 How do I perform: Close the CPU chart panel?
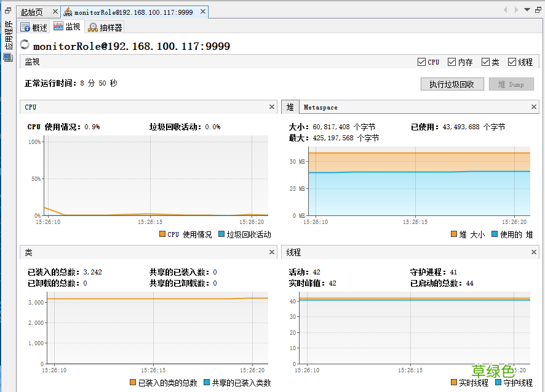coord(272,107)
